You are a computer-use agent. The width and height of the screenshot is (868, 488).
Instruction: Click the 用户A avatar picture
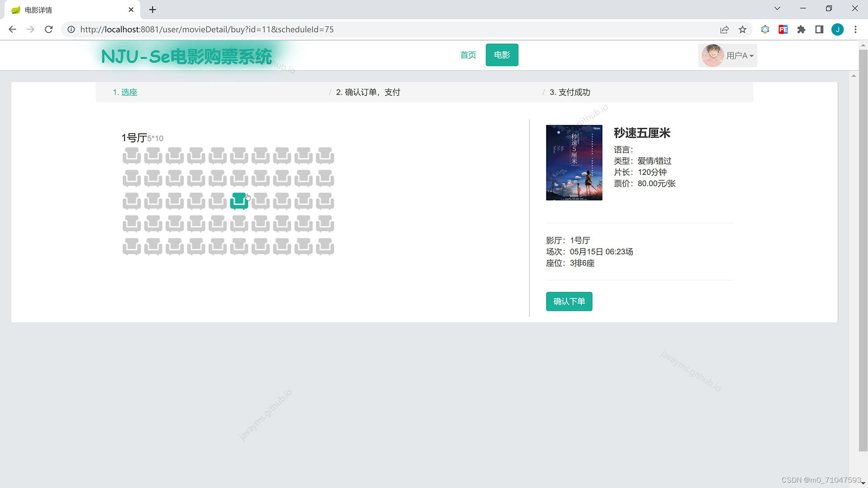point(713,56)
